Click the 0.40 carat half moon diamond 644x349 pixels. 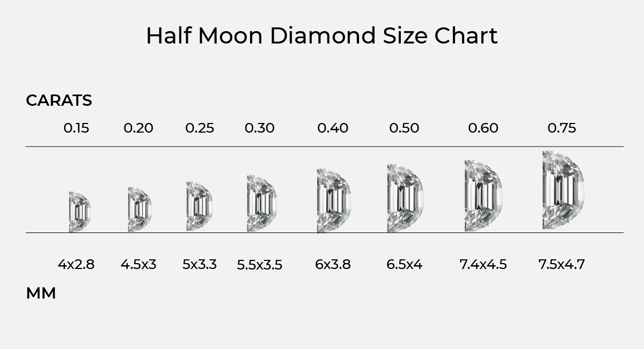pyautogui.click(x=333, y=200)
